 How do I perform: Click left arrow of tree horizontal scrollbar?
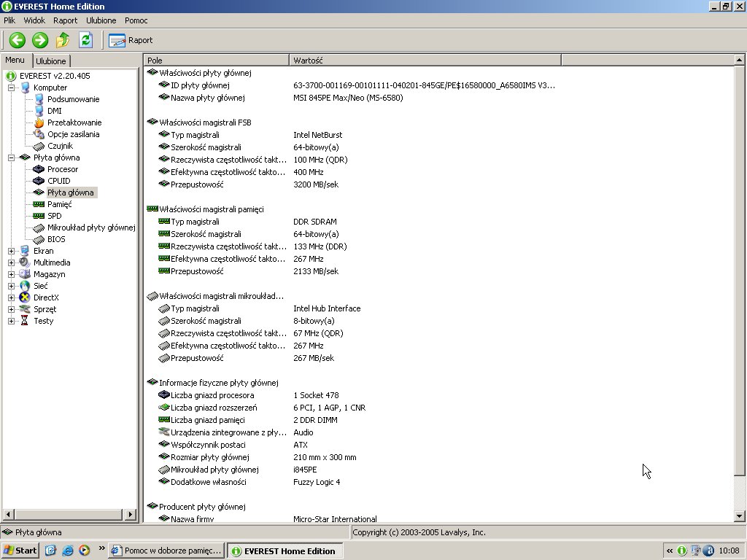point(7,514)
